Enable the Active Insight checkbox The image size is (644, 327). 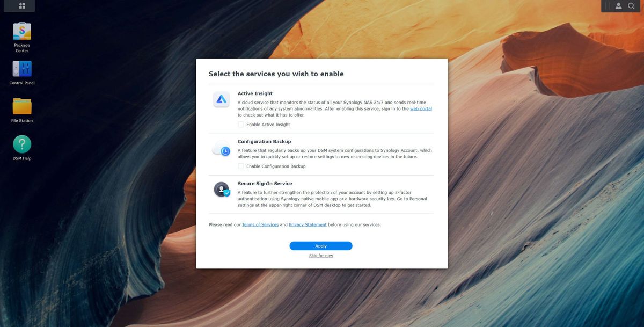pos(241,125)
